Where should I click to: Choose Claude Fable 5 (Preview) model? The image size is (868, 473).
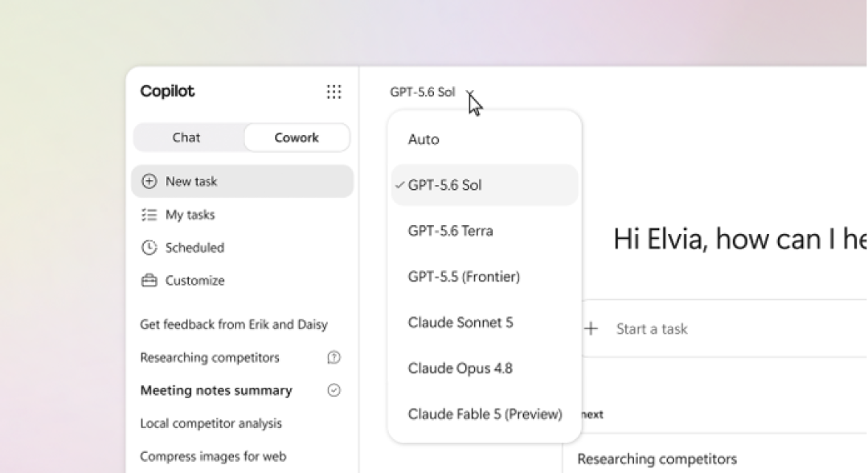coord(485,414)
